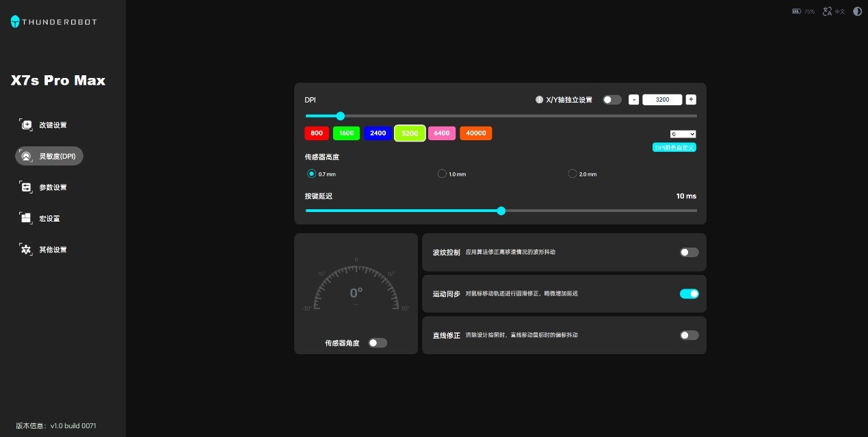Turn on 波纹控制
The image size is (868, 437).
point(689,252)
